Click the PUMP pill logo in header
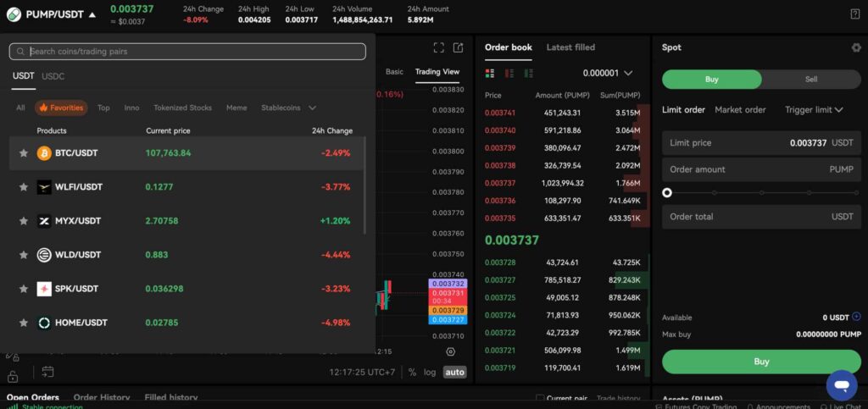 (14, 15)
